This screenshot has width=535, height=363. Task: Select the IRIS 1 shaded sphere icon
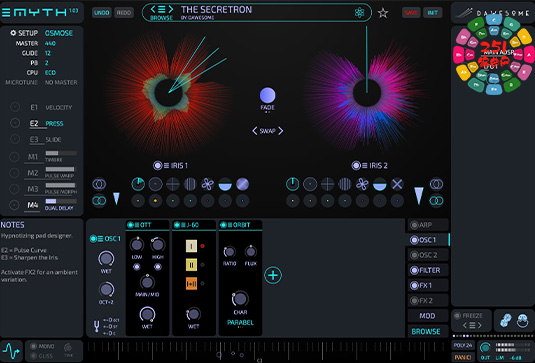tap(242, 184)
